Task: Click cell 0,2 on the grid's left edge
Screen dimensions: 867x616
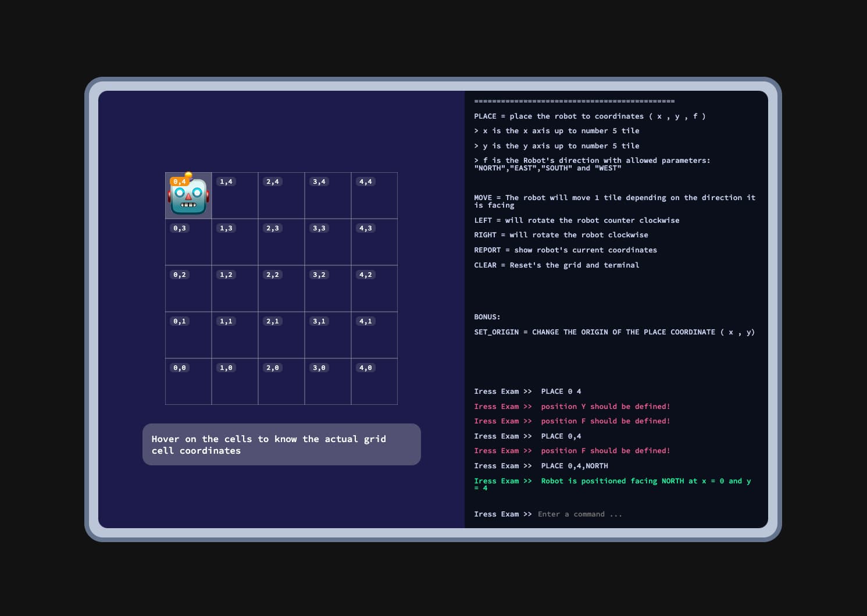Action: (x=188, y=289)
